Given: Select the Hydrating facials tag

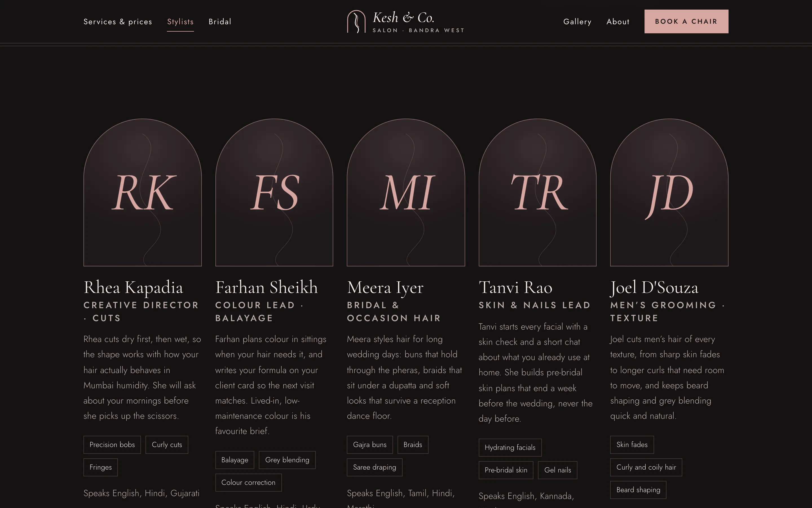Looking at the screenshot, I should (510, 448).
